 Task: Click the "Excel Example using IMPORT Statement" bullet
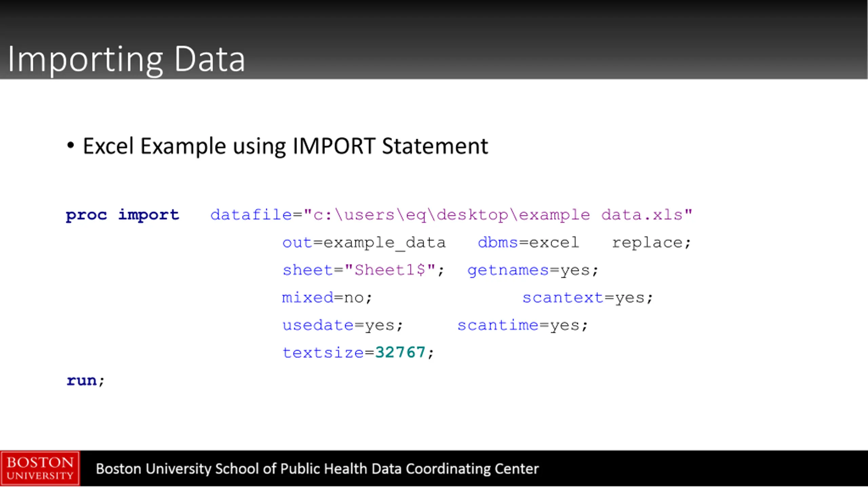(285, 146)
